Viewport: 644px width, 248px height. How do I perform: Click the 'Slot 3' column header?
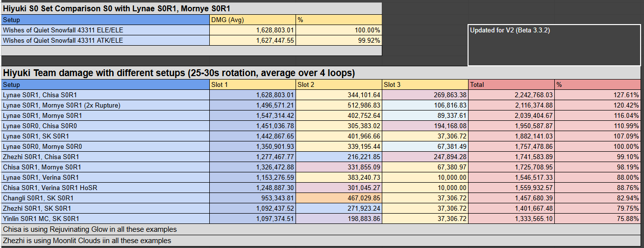point(425,84)
